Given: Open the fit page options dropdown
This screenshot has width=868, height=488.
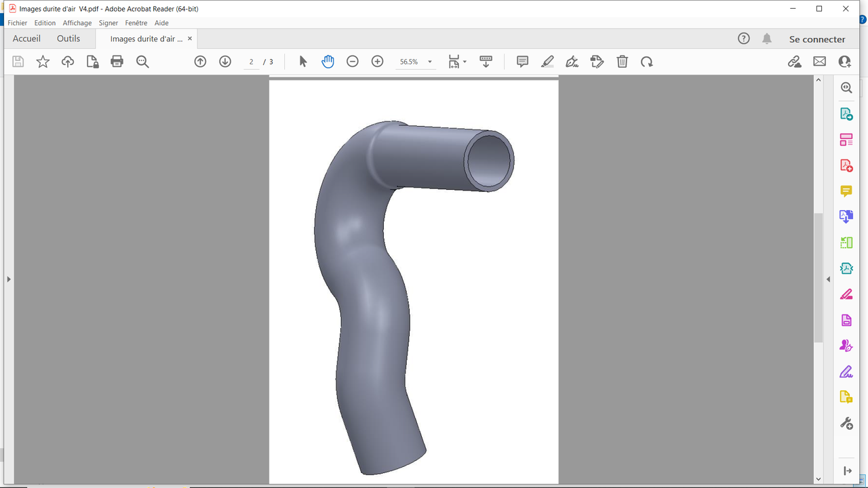Looking at the screenshot, I should point(457,62).
